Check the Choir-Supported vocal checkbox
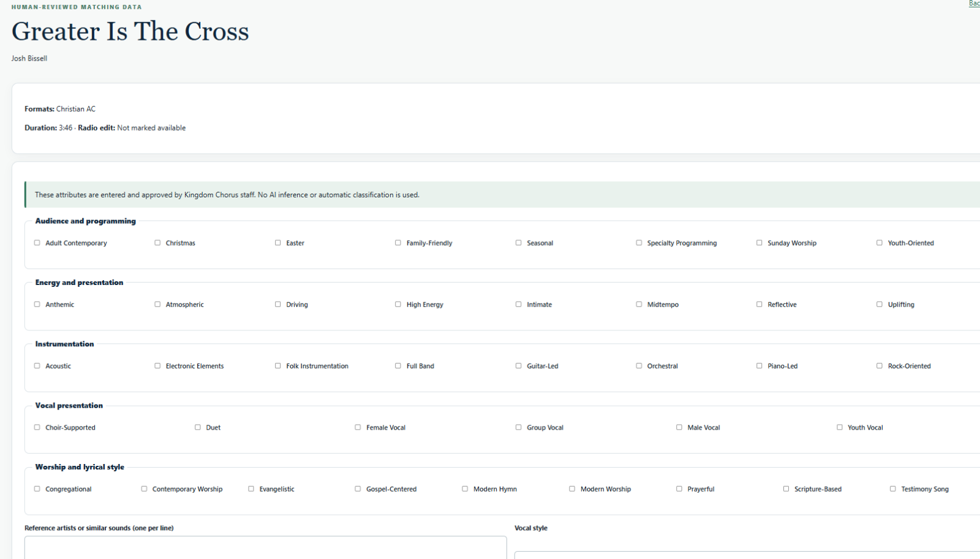The height and width of the screenshot is (559, 980). [37, 427]
